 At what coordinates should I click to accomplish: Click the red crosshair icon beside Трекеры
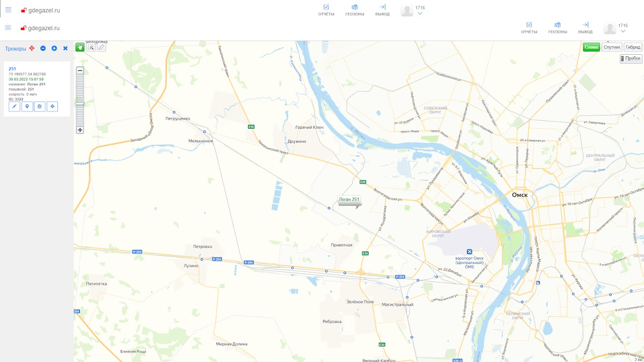click(32, 48)
